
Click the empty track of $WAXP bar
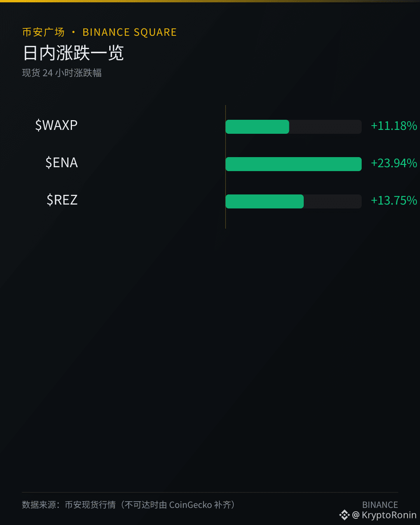click(325, 127)
